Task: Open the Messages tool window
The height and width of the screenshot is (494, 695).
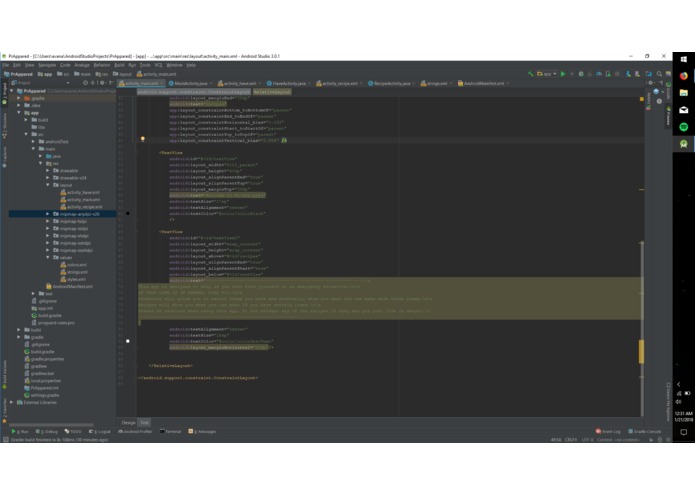Action: (x=202, y=432)
